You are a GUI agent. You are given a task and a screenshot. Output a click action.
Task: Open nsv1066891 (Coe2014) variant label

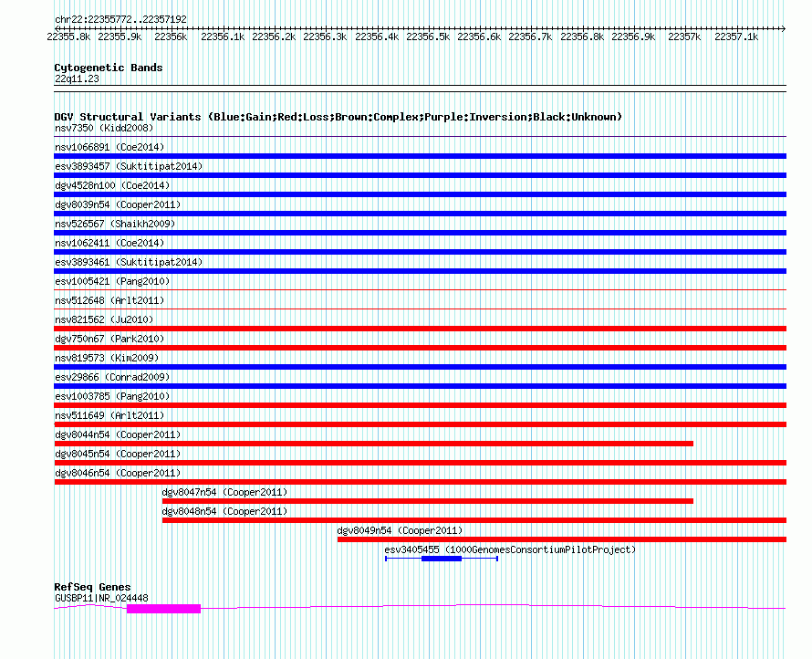(x=109, y=147)
